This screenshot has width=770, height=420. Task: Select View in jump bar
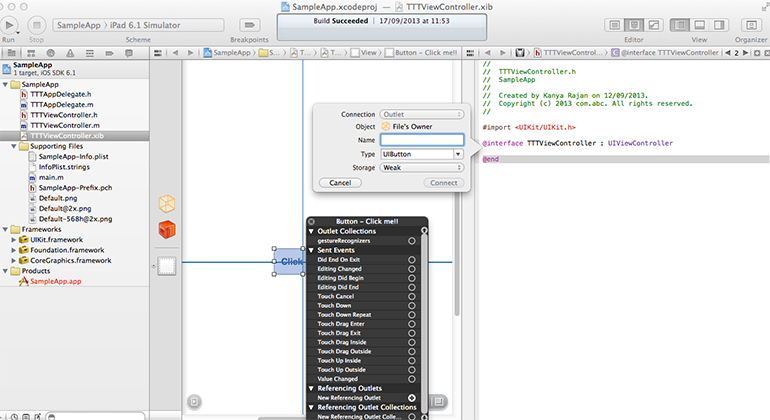pos(364,53)
